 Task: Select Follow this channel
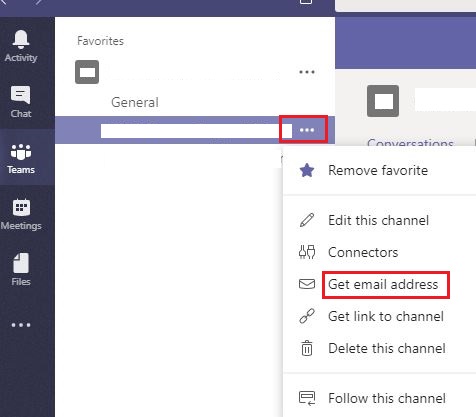387,398
